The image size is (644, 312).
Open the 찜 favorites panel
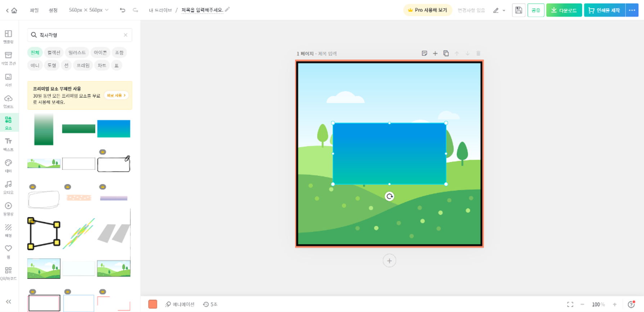click(x=8, y=252)
